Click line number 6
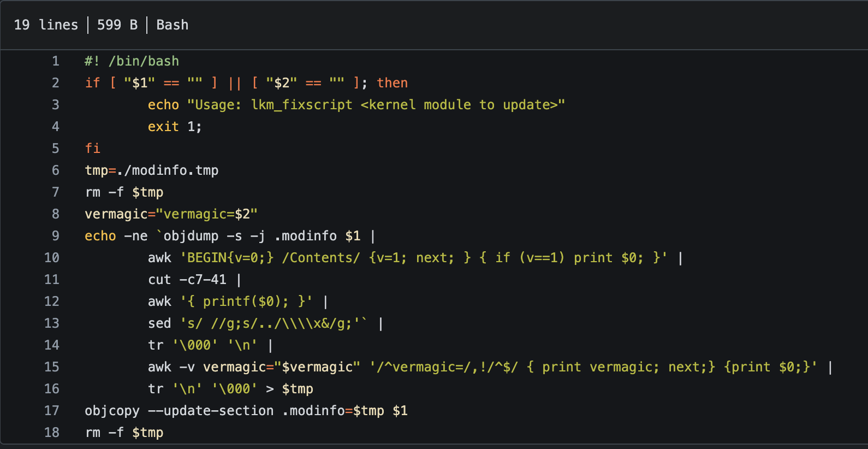The height and width of the screenshot is (449, 868). 56,170
